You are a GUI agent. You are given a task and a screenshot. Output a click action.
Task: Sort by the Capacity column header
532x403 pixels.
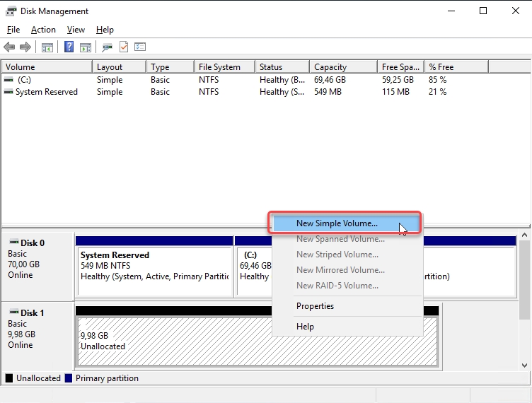click(x=330, y=67)
